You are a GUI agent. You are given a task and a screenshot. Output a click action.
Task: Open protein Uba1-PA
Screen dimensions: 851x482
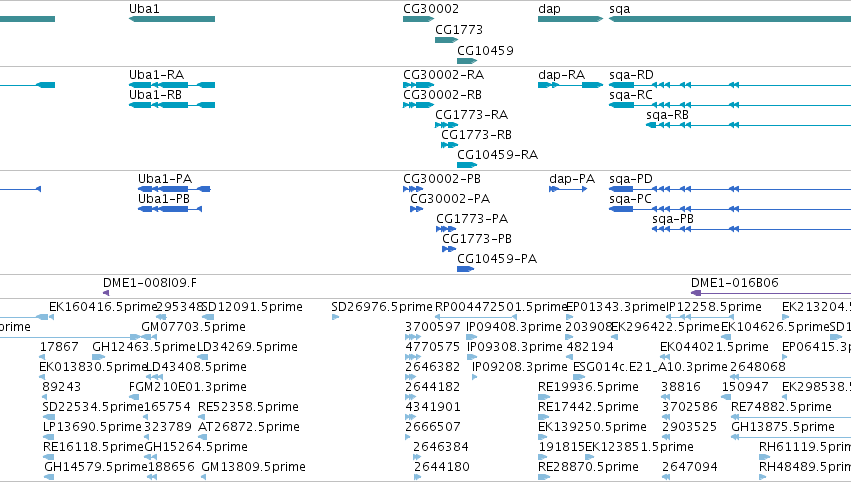[174, 189]
